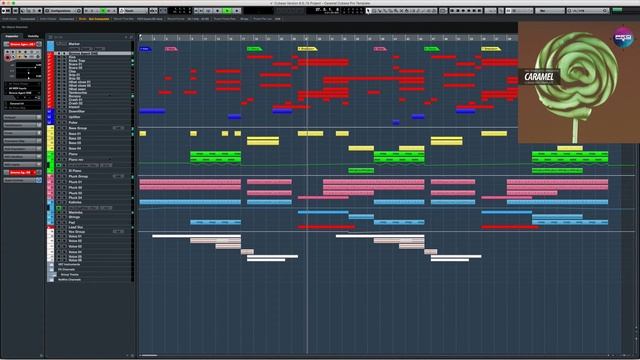Click the Groove Agent ONE inspector header

[x=22, y=44]
